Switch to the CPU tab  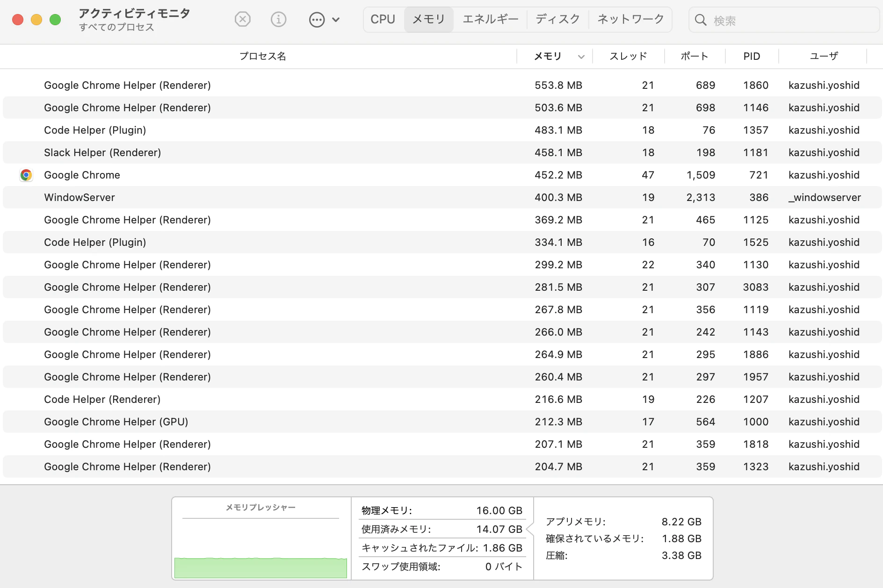click(x=383, y=20)
